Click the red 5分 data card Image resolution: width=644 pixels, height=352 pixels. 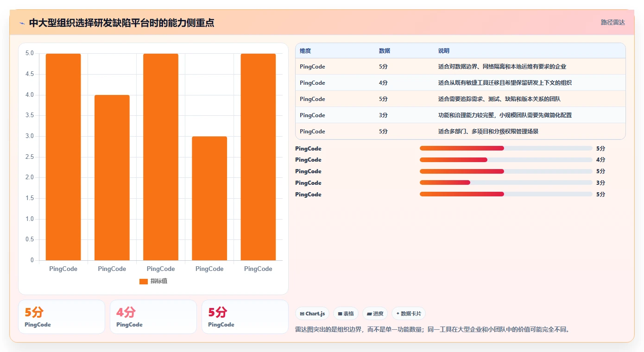pyautogui.click(x=245, y=317)
